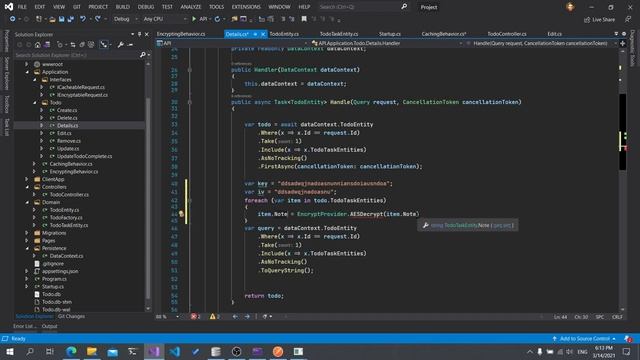Switch to TodoController.cs tab
This screenshot has width=640, height=360.
click(x=507, y=34)
